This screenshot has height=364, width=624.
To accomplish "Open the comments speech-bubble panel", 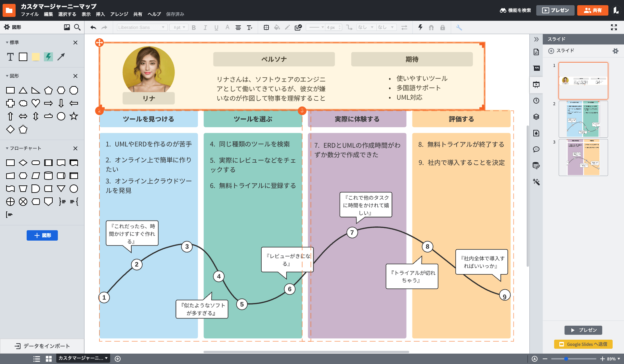I will pos(536,149).
